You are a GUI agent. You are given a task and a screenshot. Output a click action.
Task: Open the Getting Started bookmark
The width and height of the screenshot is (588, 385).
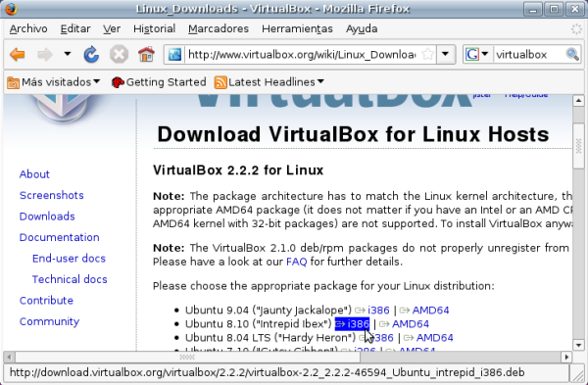click(x=159, y=82)
